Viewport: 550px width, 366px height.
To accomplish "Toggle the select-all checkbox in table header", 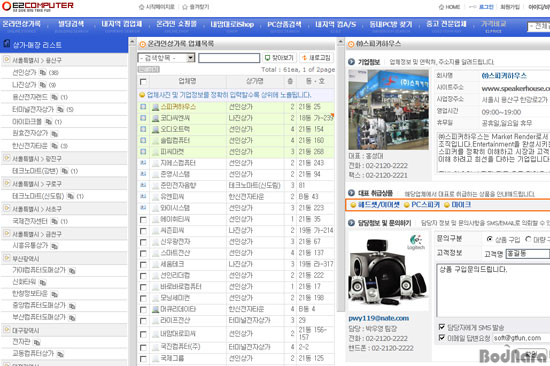I will click(x=143, y=82).
